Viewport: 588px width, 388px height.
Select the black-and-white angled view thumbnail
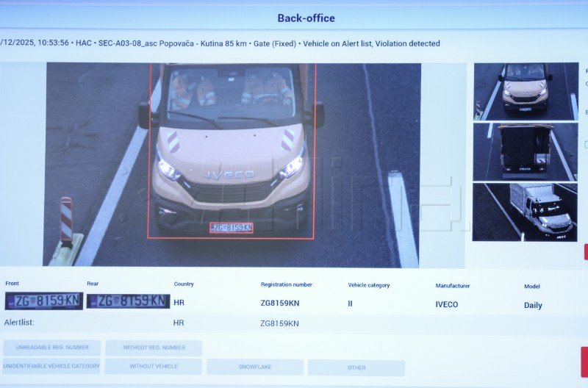[x=525, y=212]
